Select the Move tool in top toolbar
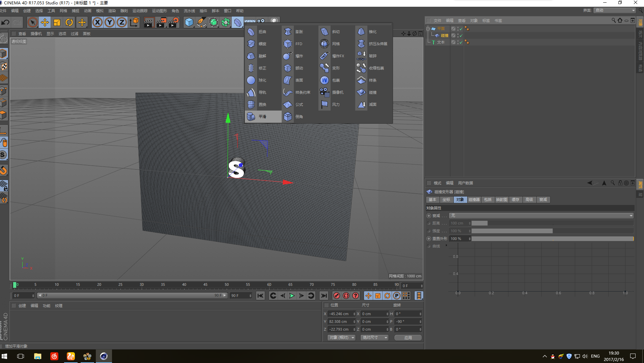Image resolution: width=644 pixels, height=363 pixels. (45, 23)
